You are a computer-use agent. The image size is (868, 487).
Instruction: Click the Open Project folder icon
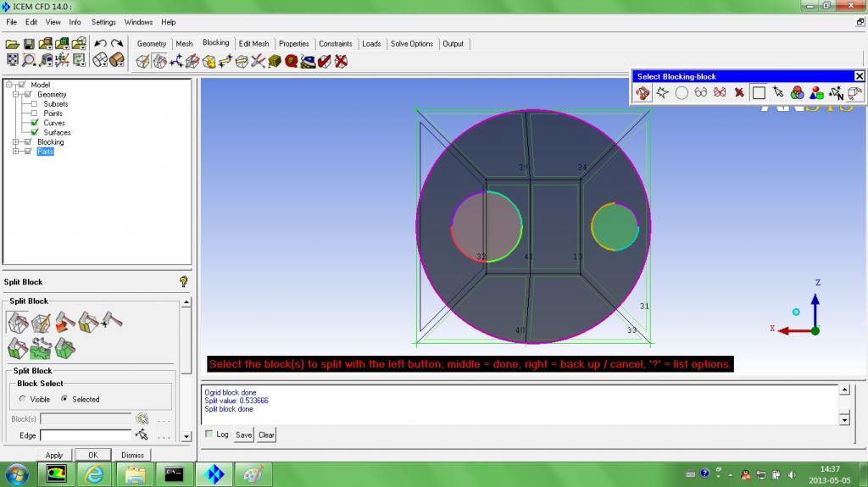12,44
